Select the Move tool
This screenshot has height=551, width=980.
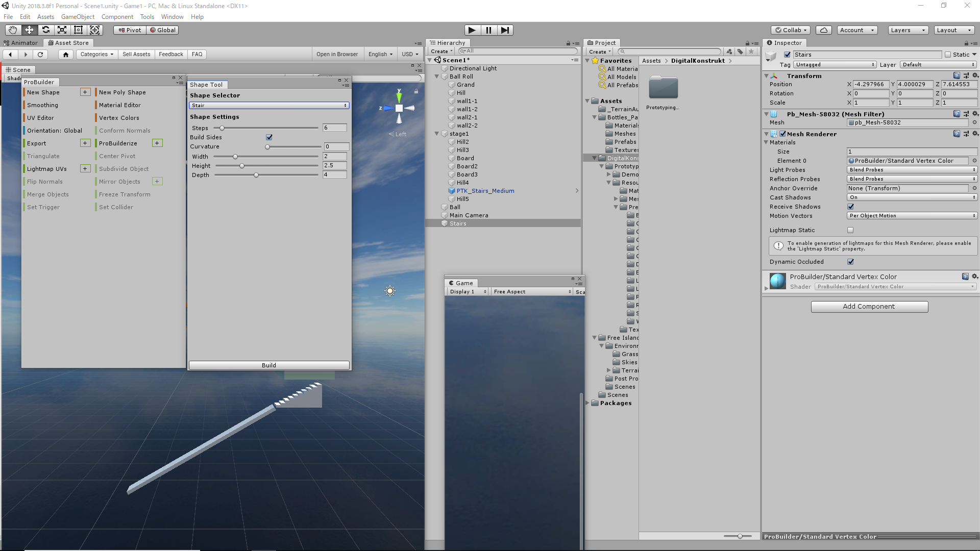[x=29, y=30]
